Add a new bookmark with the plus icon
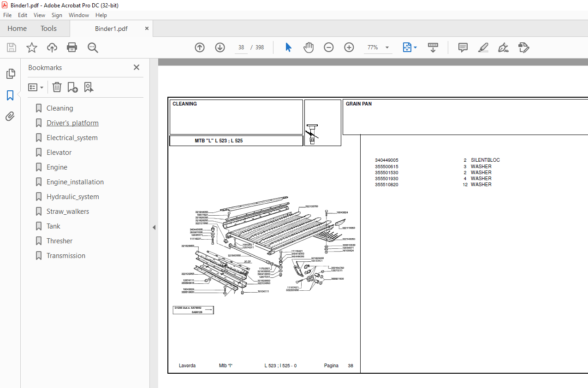 72,87
